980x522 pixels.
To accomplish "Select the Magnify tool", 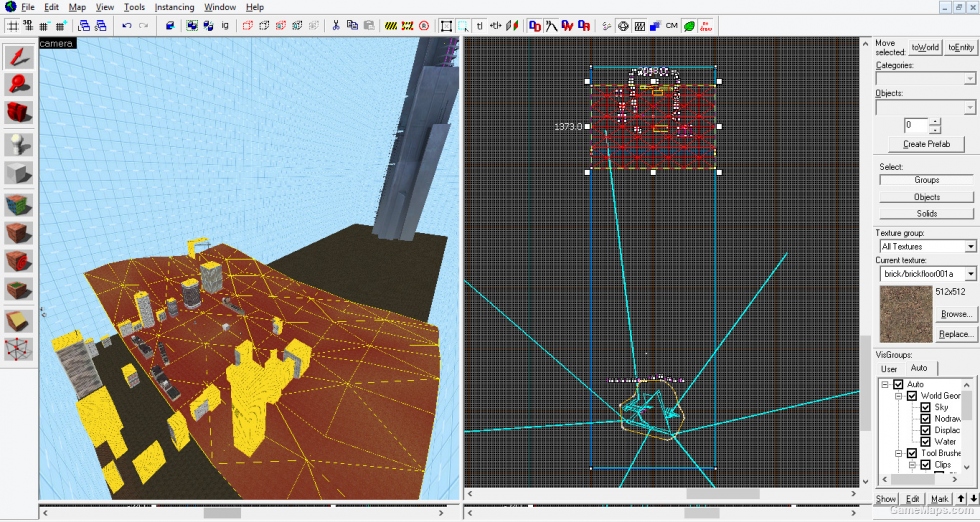I will (19, 85).
